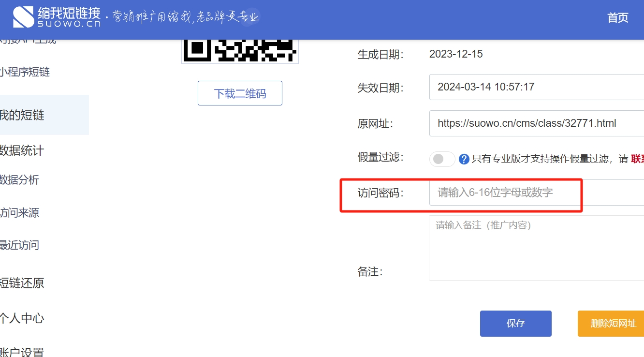Expand the 个人中心 sidebar section
The height and width of the screenshot is (357, 644).
coord(22,318)
